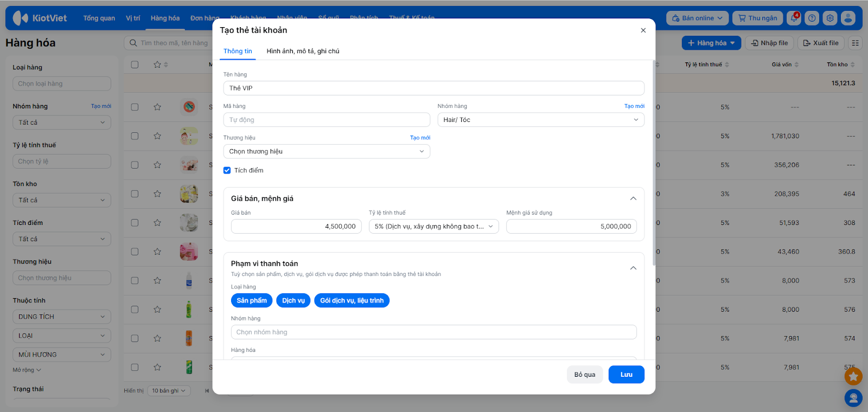The width and height of the screenshot is (868, 412).
Task: Open the Nhóm hàng dropdown showing Hair/ Tóc
Action: coord(541,120)
